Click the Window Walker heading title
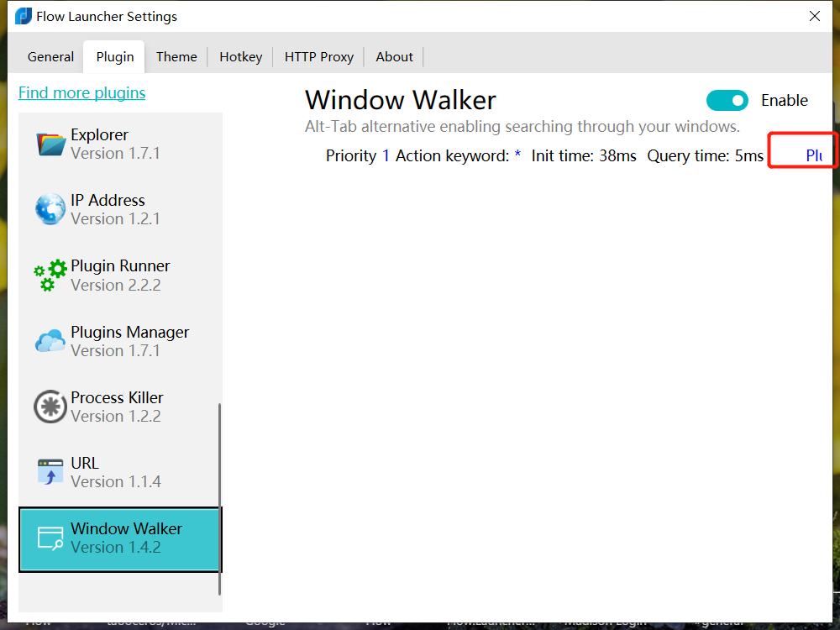Image resolution: width=840 pixels, height=630 pixels. tap(400, 100)
